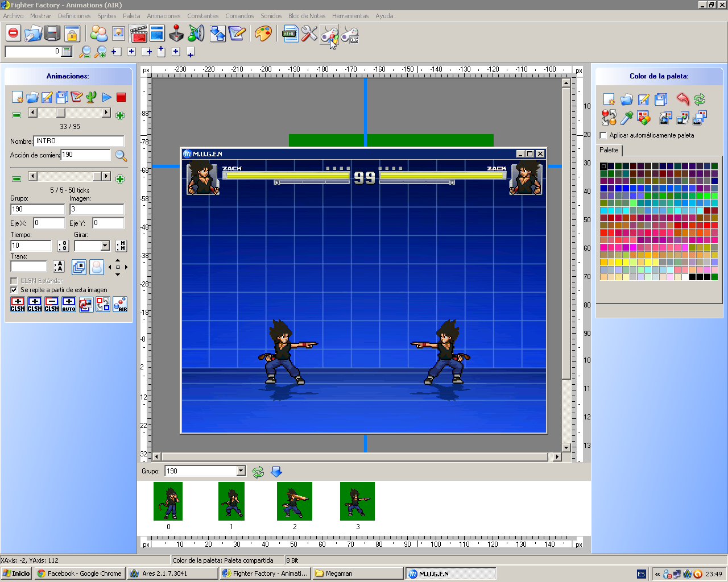This screenshot has width=728, height=582.
Task: Open the Sprites editor portrait icon
Action: coord(118,34)
